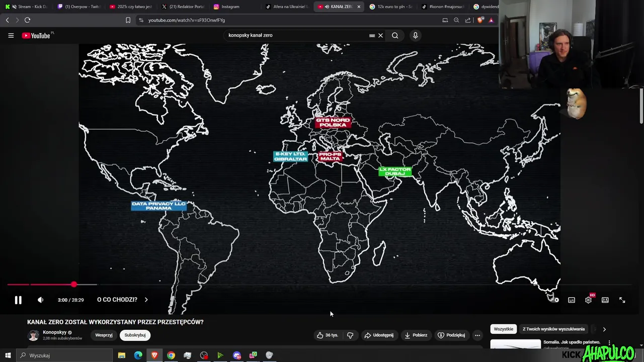644x362 pixels.
Task: Open the Konopskyy channel avatar
Action: point(33,335)
